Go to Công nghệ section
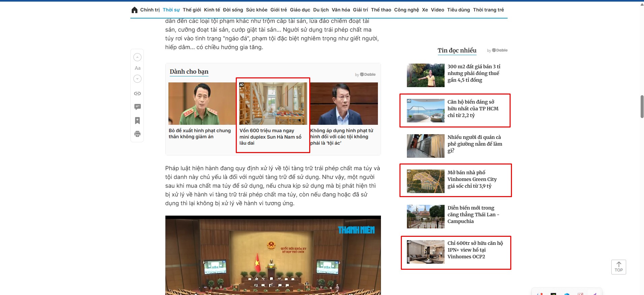The width and height of the screenshot is (644, 295). coord(407,10)
